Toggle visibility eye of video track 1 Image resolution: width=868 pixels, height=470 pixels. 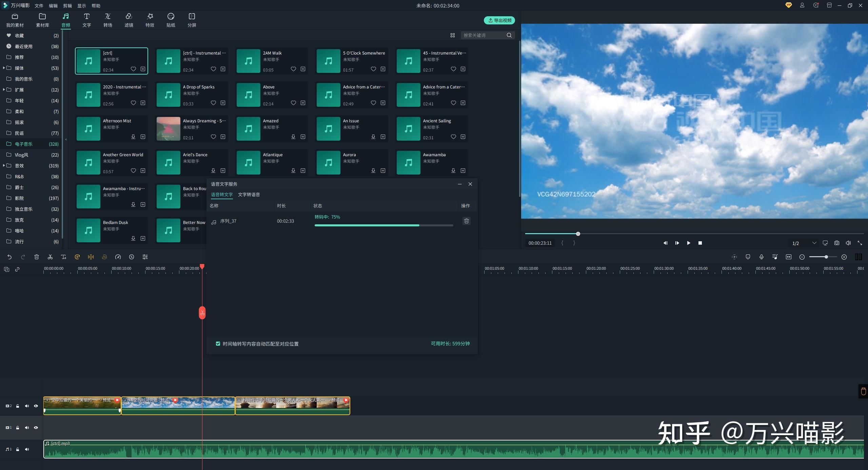36,428
